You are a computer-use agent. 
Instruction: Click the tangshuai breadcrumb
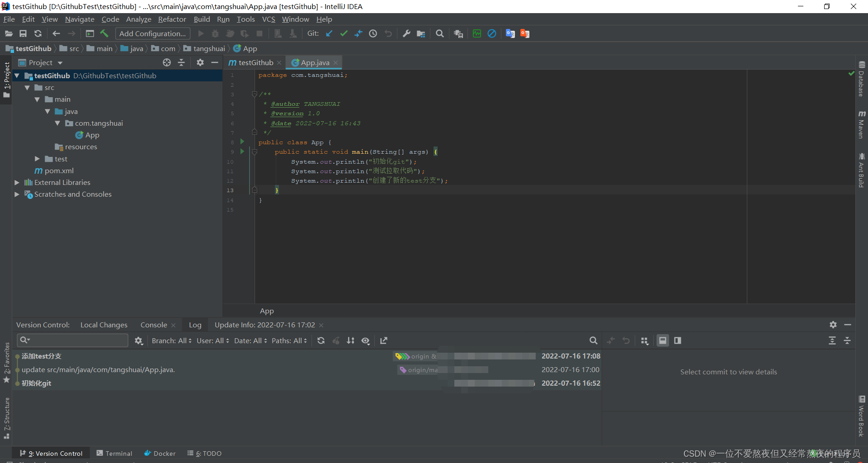coord(204,48)
